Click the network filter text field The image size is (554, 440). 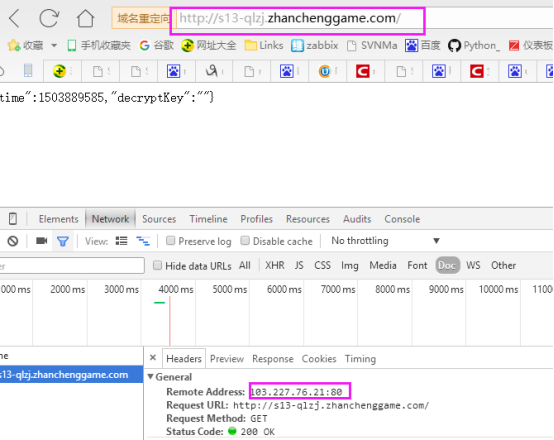[x=72, y=265]
